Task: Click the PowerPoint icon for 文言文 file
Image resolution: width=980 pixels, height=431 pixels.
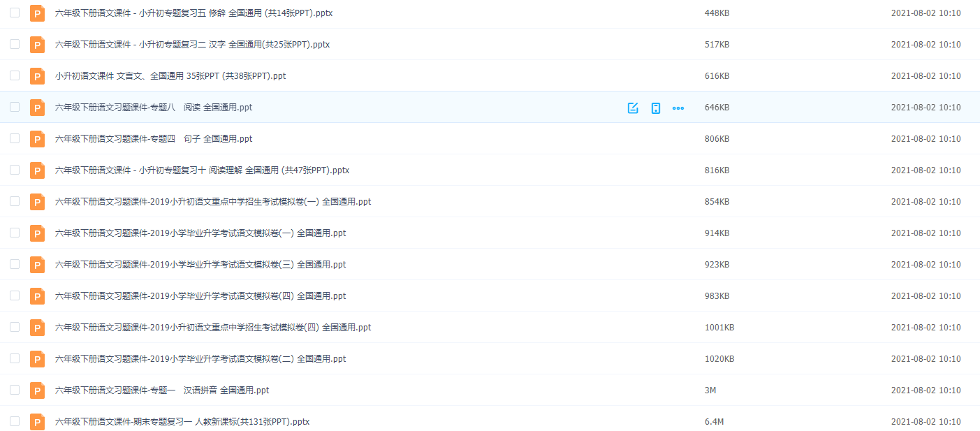Action: point(37,75)
